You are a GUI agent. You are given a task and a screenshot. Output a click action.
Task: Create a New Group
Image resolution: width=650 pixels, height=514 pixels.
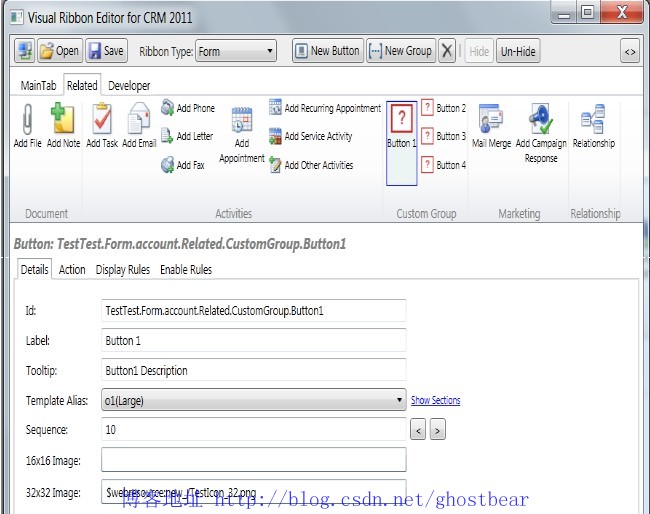pos(401,51)
